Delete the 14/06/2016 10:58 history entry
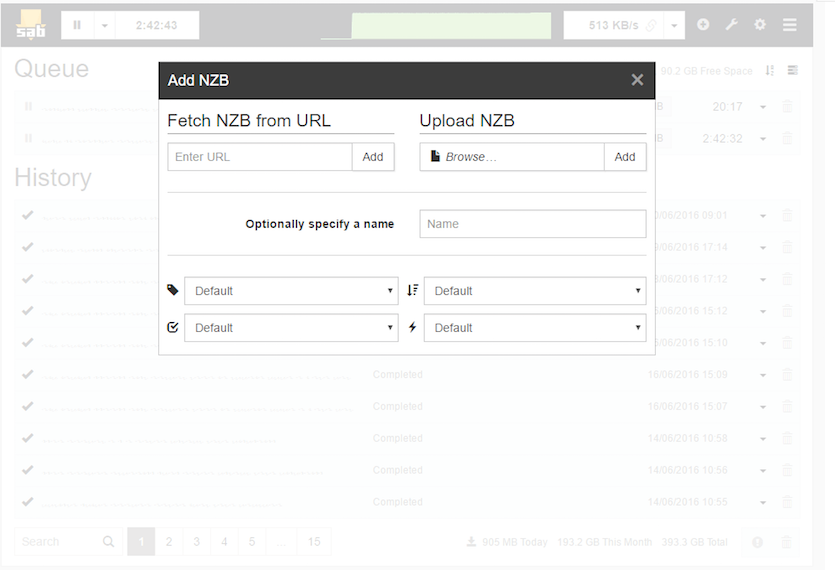Viewport: 835px width, 570px height. coord(787,438)
